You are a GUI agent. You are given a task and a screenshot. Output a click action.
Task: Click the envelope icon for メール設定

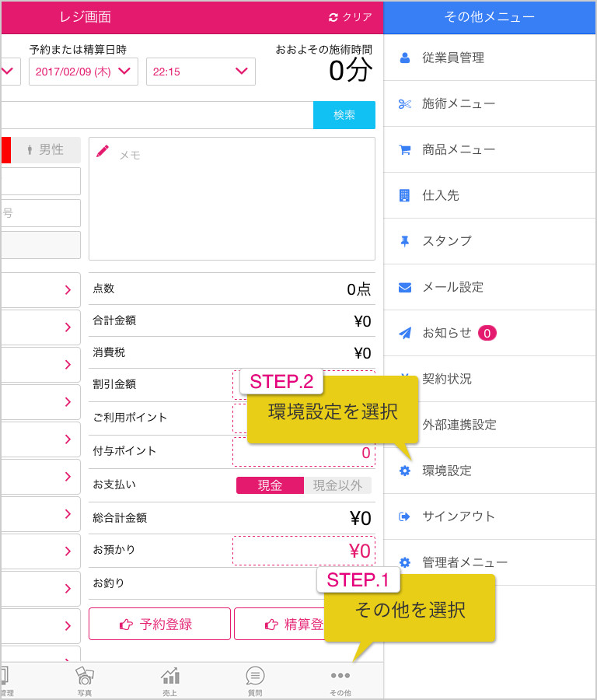coord(405,288)
